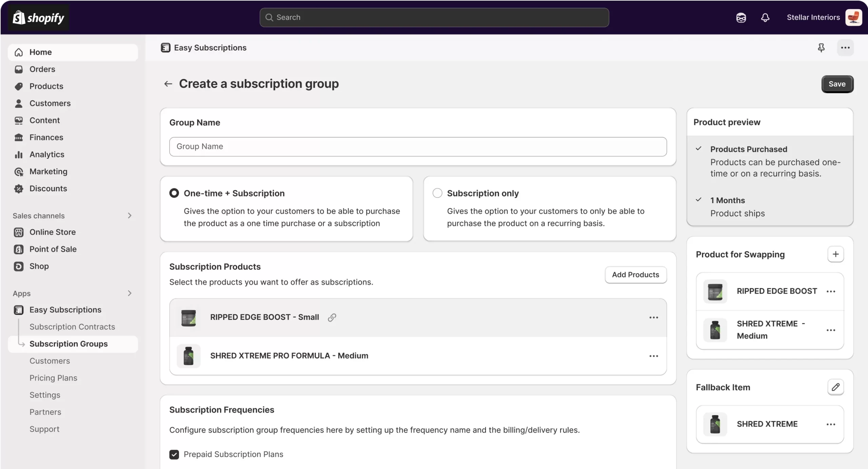Go back using the arrow beside the page title
The image size is (868, 469).
click(x=168, y=84)
